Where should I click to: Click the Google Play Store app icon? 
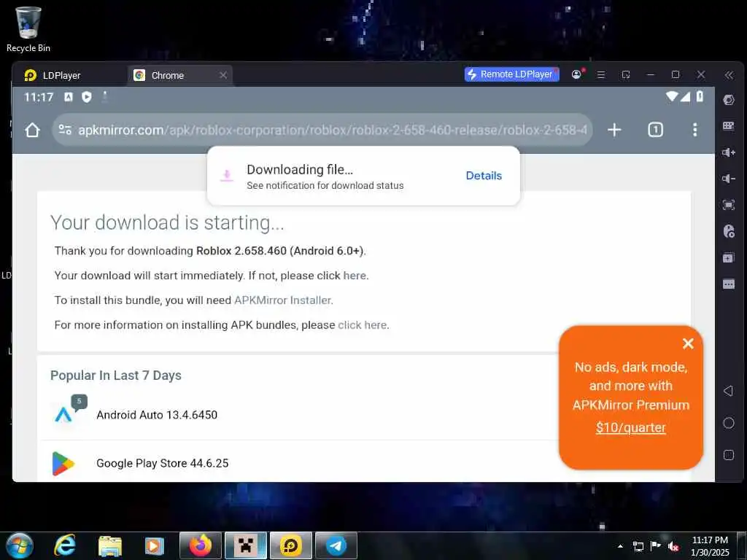63,463
